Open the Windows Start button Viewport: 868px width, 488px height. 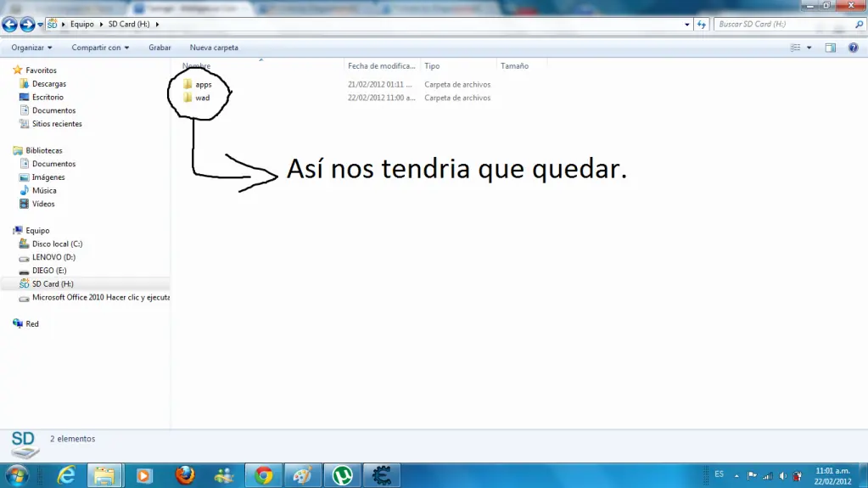[17, 475]
